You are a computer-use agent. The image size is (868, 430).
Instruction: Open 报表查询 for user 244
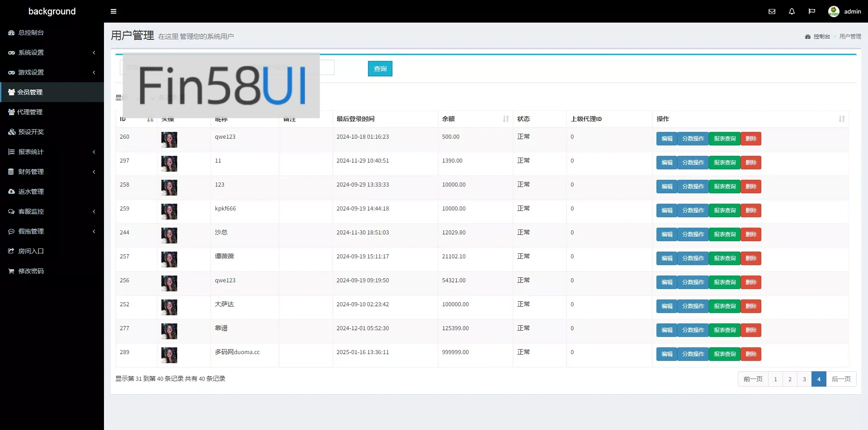tap(724, 234)
